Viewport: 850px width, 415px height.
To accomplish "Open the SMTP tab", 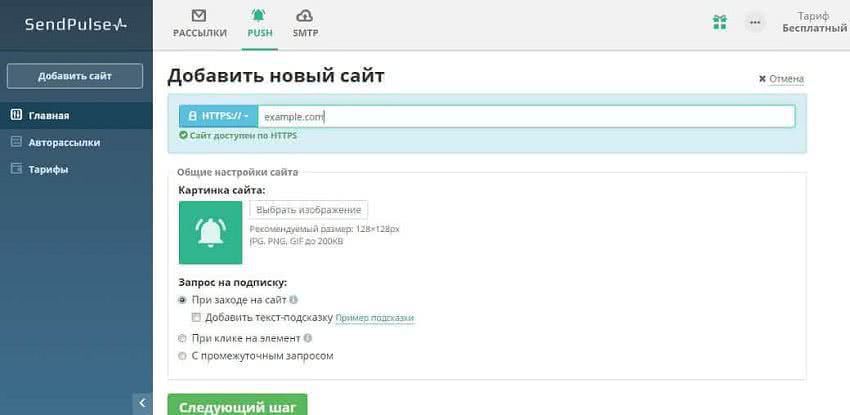I will [305, 22].
